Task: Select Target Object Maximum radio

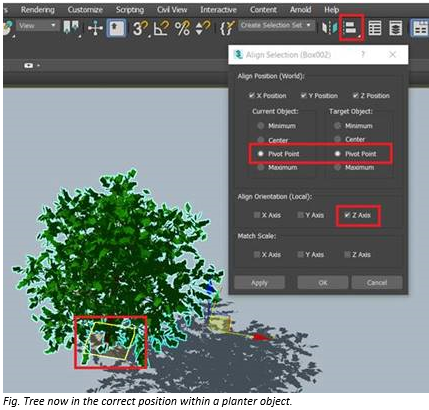Action: [x=337, y=167]
